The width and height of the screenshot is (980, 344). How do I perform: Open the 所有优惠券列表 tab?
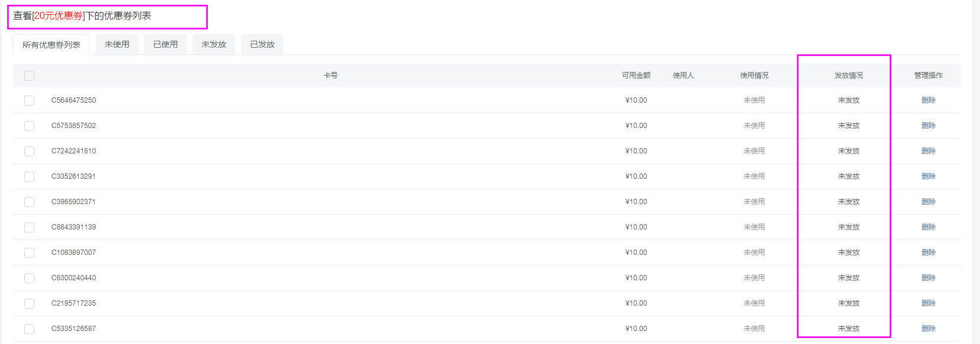[51, 45]
